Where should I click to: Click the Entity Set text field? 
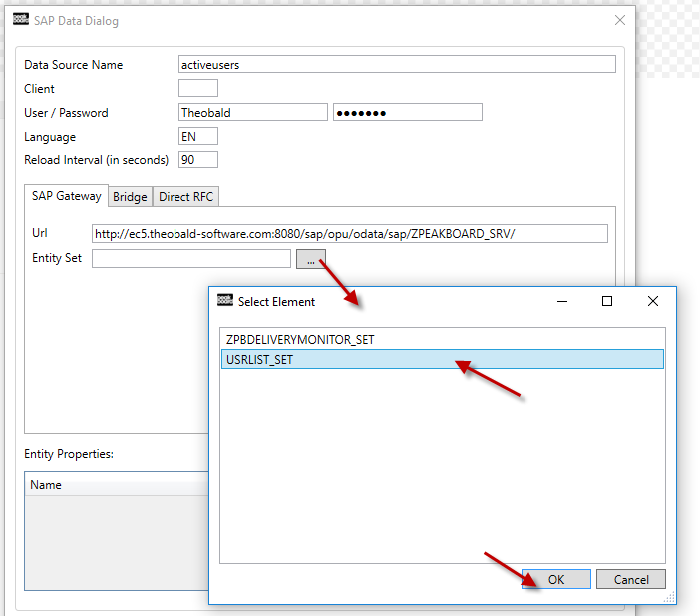point(191,258)
